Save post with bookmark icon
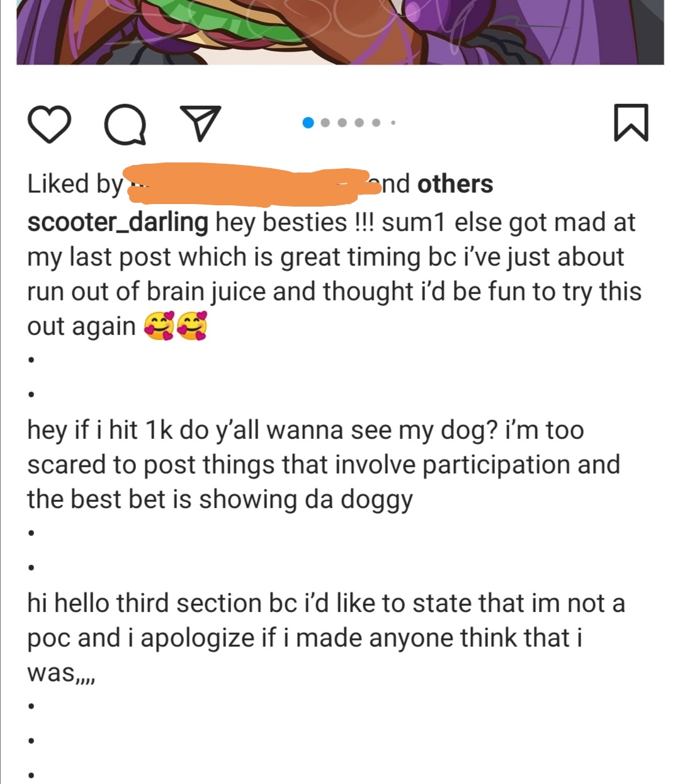 click(630, 122)
